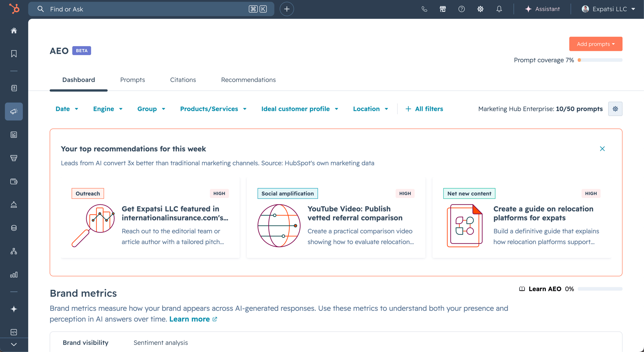Select the Marketing megaphone sidebar icon
The width and height of the screenshot is (644, 352).
[14, 112]
